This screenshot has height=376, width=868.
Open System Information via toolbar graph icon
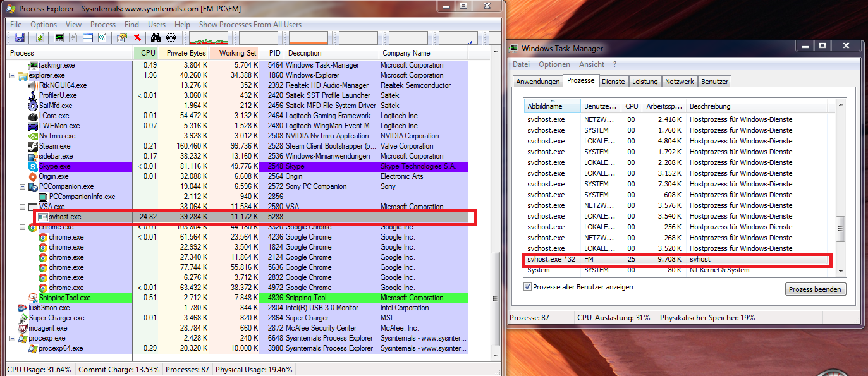(x=60, y=38)
